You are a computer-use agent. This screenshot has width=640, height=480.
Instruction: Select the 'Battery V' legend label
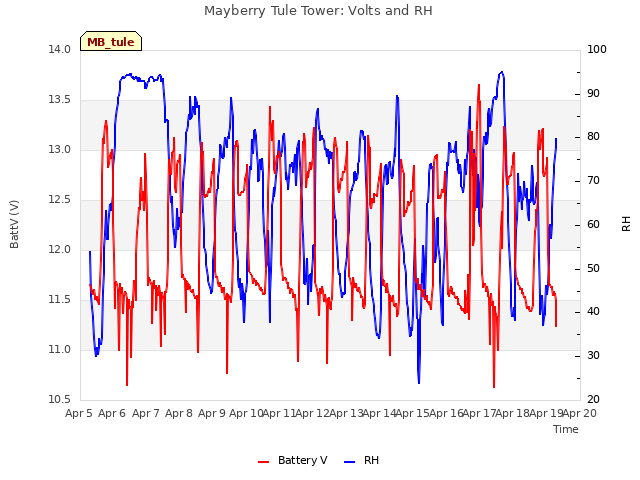click(x=302, y=460)
